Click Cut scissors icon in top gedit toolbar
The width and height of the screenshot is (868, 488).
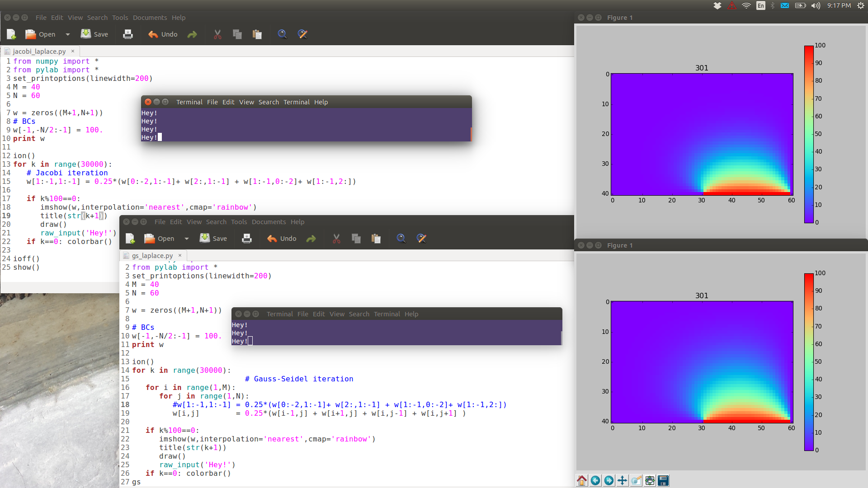tap(217, 34)
